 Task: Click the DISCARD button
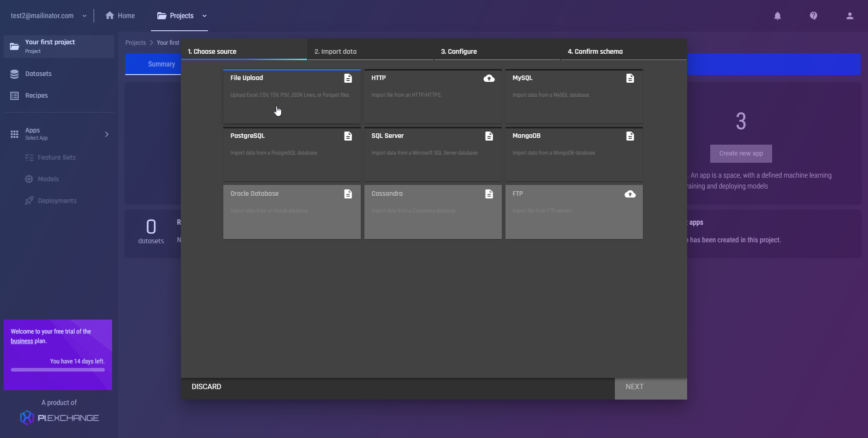coord(206,386)
